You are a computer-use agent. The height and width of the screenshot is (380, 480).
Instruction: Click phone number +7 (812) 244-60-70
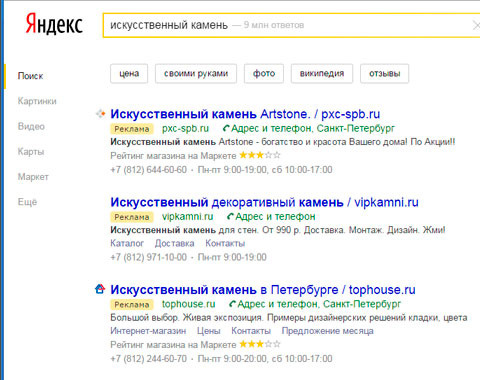pos(148,359)
